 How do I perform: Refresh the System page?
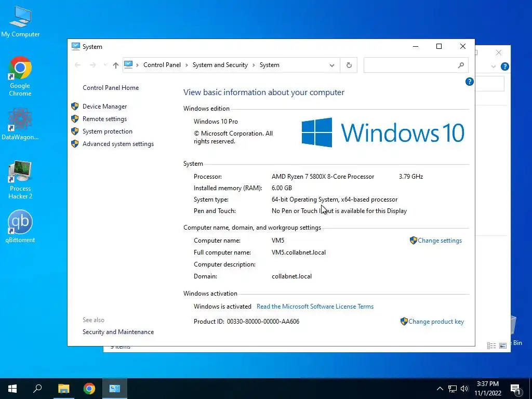tap(349, 65)
